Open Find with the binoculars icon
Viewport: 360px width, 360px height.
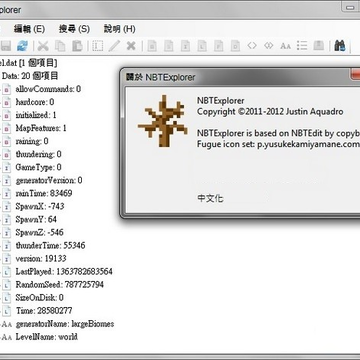340,46
